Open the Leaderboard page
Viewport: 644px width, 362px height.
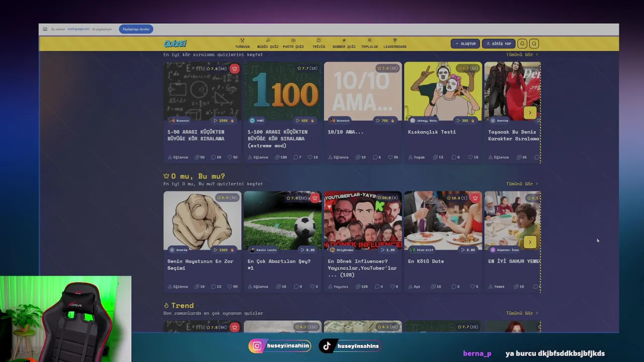coord(395,44)
